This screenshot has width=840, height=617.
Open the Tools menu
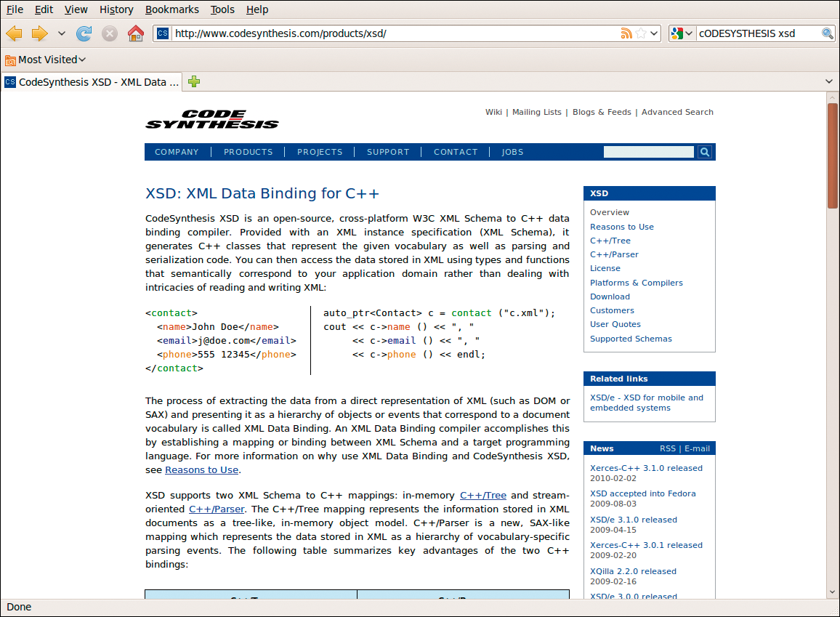click(222, 9)
